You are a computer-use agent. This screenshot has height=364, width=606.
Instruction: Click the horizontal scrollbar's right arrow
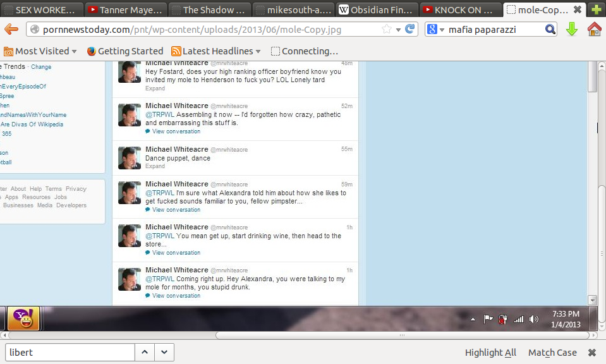pyautogui.click(x=594, y=335)
